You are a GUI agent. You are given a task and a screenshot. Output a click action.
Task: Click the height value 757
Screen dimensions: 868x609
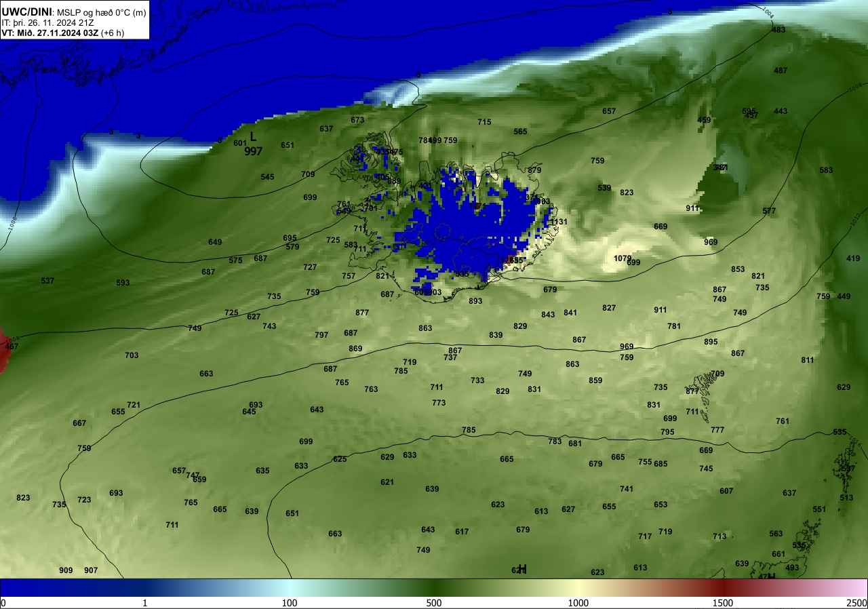point(349,276)
